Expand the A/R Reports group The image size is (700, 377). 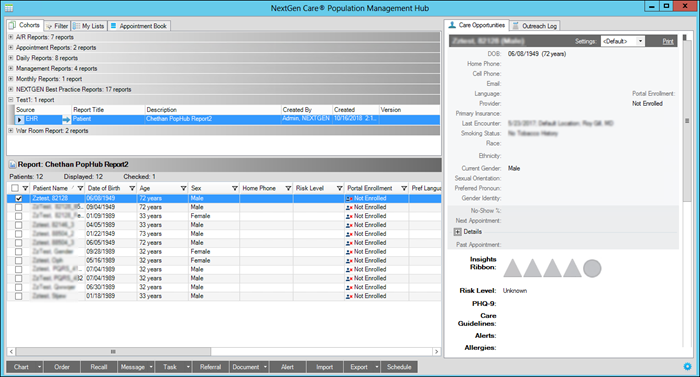tap(11, 37)
